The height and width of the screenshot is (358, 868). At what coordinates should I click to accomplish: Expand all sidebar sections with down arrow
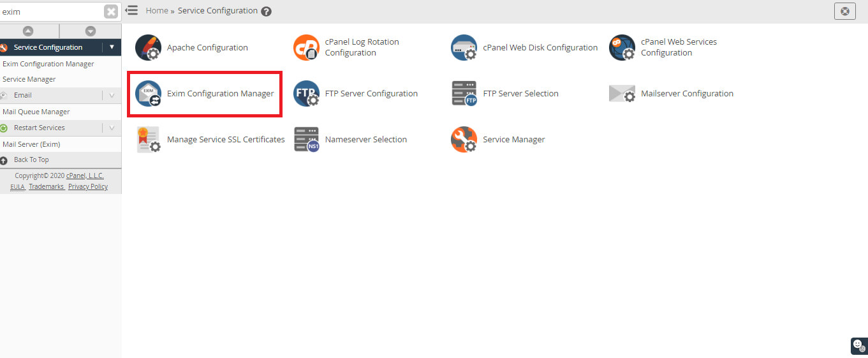pyautogui.click(x=91, y=31)
